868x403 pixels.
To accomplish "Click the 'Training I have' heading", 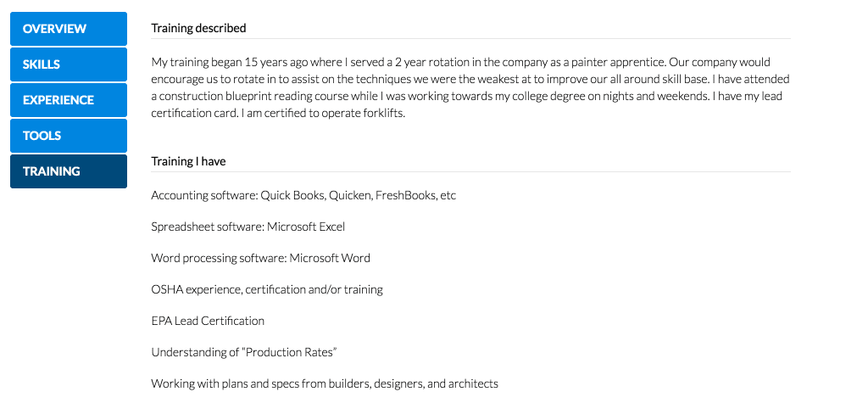I will tap(188, 161).
